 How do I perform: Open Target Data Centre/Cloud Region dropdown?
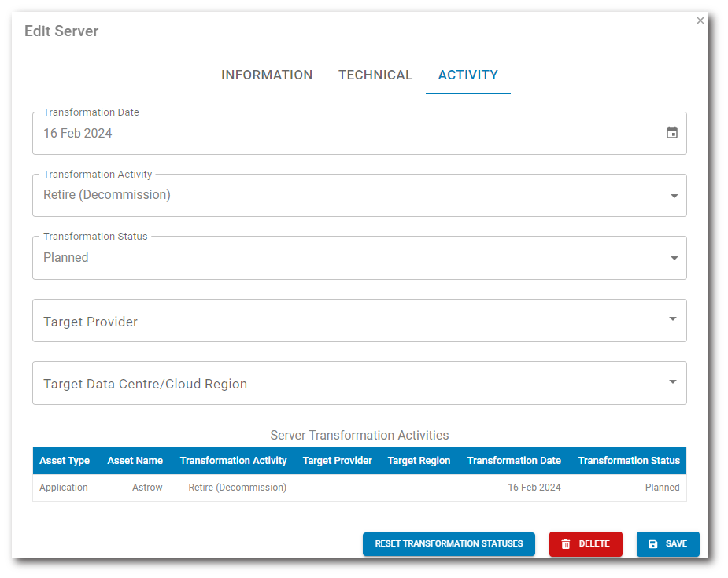point(359,384)
